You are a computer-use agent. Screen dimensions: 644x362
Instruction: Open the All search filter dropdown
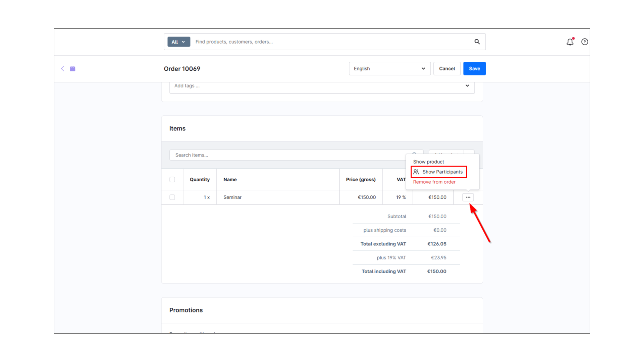[x=178, y=42]
